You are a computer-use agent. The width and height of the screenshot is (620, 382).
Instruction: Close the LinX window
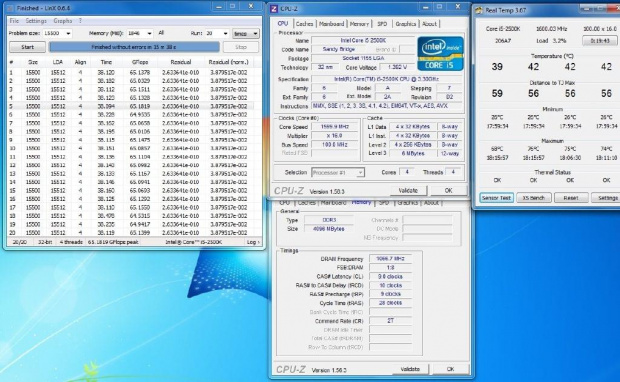point(251,6)
